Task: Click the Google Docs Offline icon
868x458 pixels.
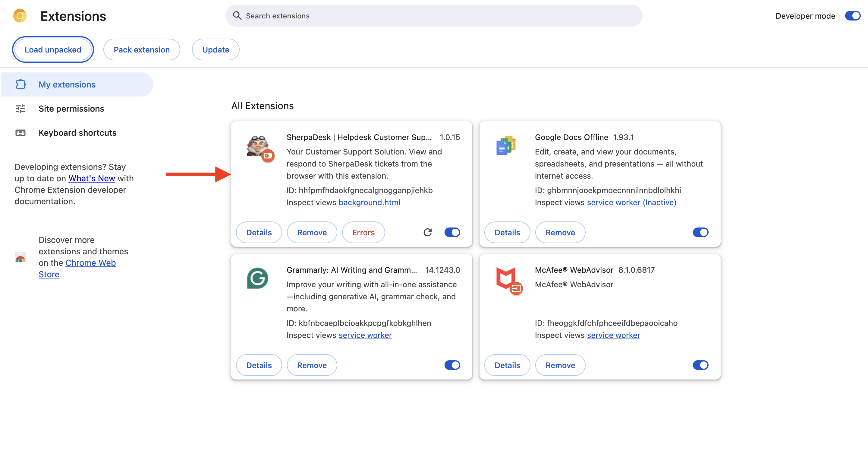Action: [x=505, y=146]
